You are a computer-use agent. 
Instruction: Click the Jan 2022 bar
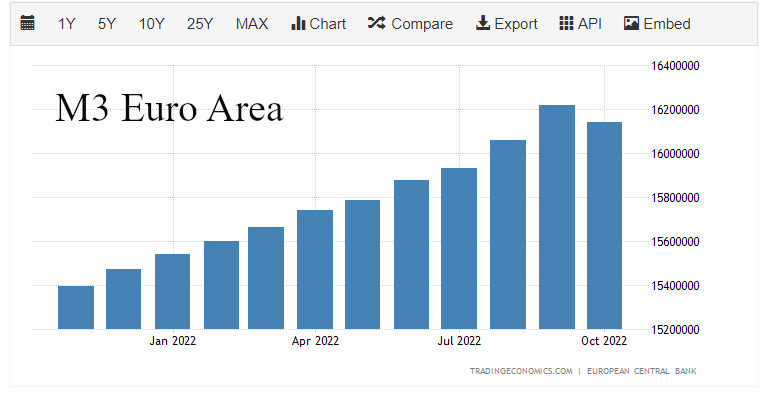172,292
